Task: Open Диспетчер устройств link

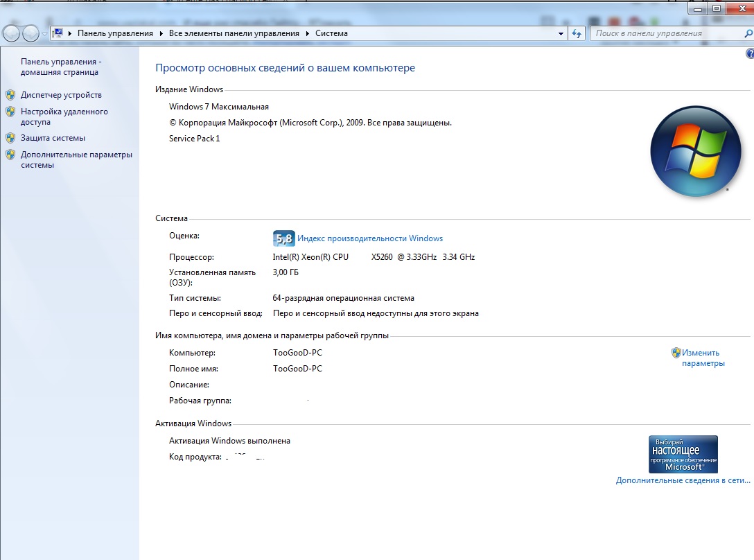Action: 61,95
